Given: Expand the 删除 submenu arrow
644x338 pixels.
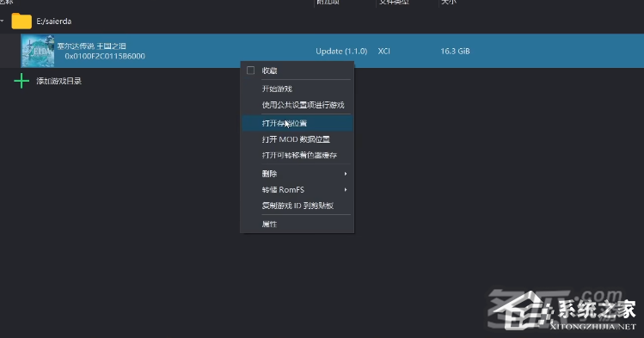Looking at the screenshot, I should pyautogui.click(x=346, y=174).
